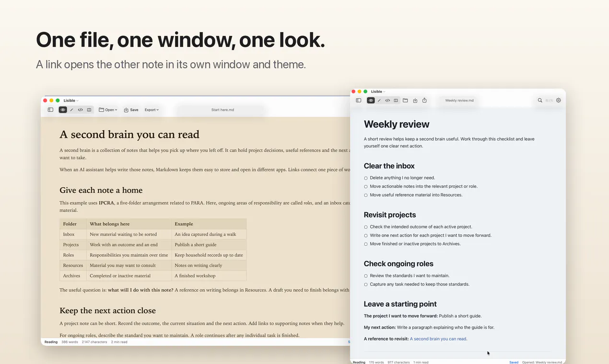
Task: Tick 'Review the standards I want to maintain' checkbox
Action: pyautogui.click(x=366, y=276)
